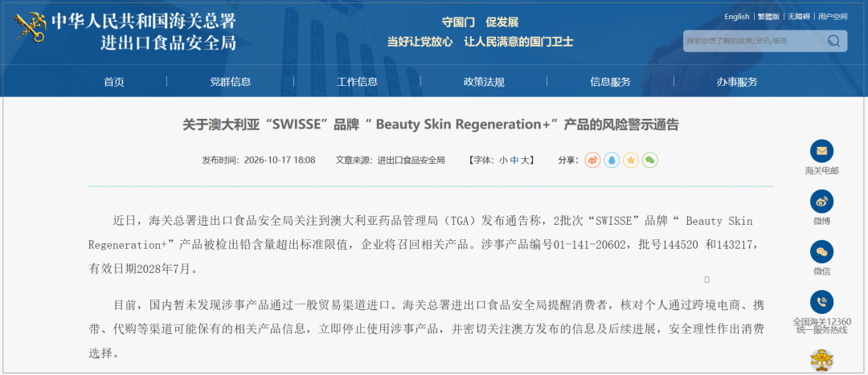
Task: Share to Qzone star icon
Action: [631, 161]
